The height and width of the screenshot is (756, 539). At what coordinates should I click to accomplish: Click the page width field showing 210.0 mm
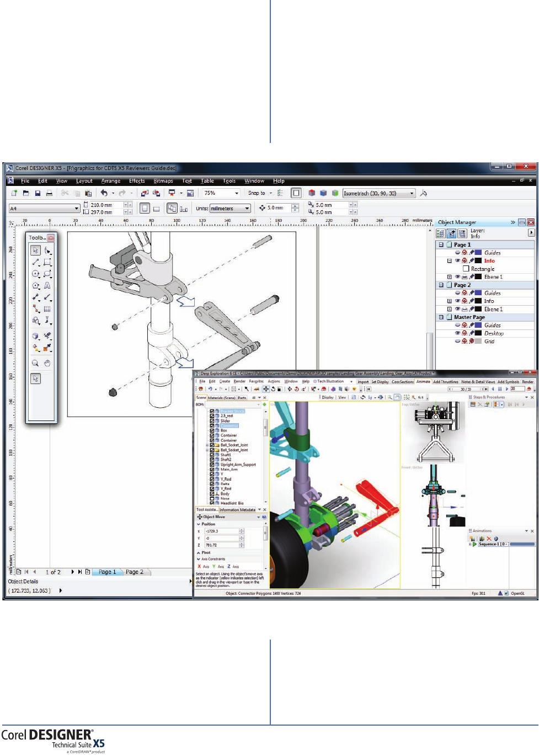coord(106,205)
